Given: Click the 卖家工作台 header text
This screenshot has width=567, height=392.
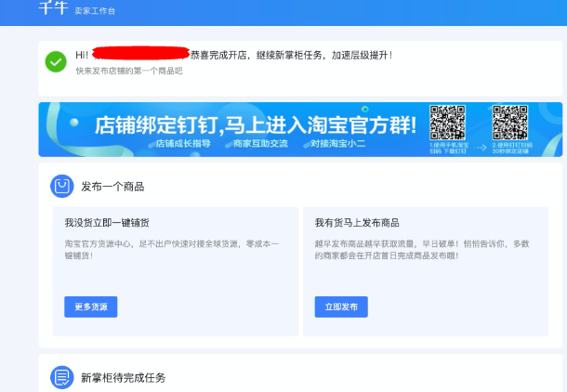Looking at the screenshot, I should tap(95, 11).
